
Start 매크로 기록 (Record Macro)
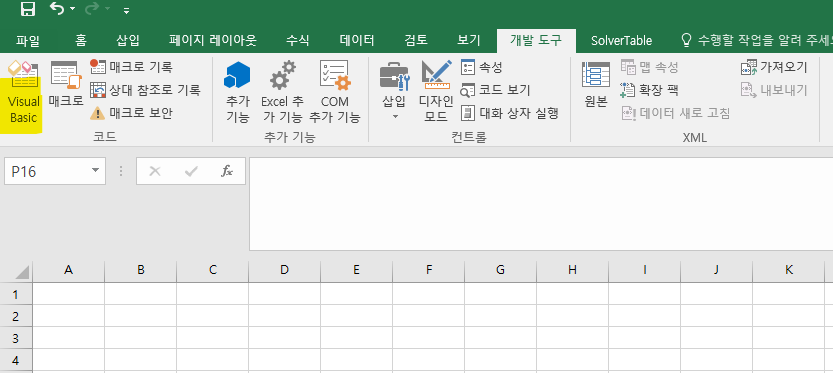[131, 67]
